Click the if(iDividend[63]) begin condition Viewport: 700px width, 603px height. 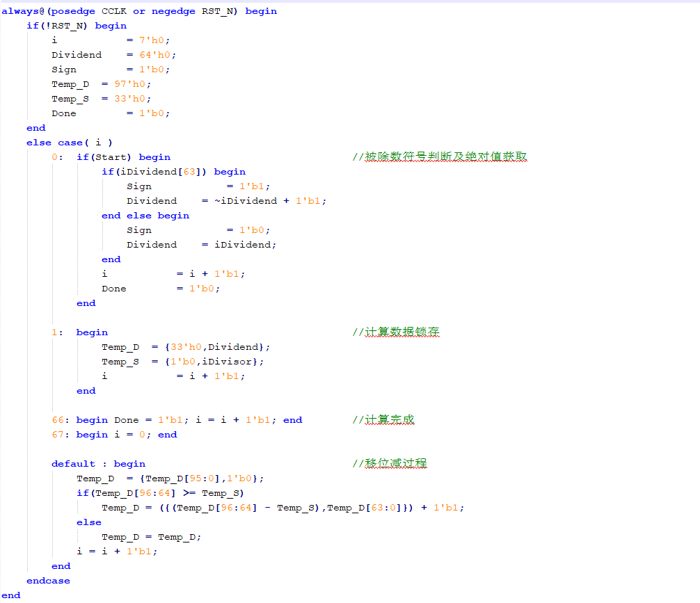pyautogui.click(x=173, y=172)
